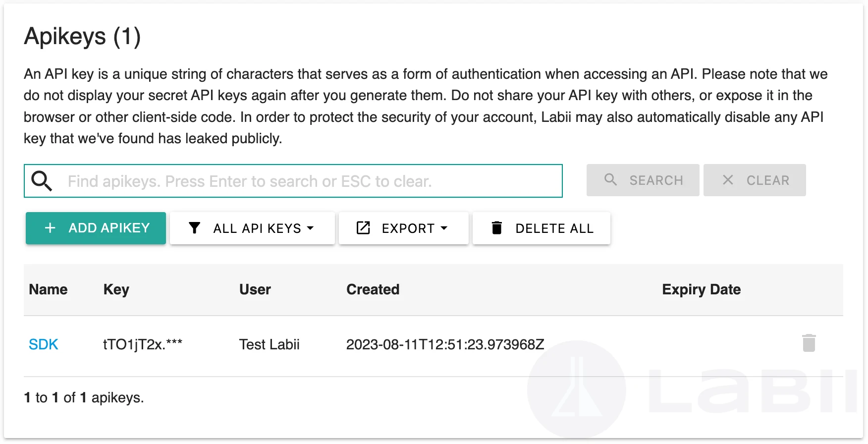Click the Clear search button label
The image size is (868, 444).
pyautogui.click(x=767, y=180)
